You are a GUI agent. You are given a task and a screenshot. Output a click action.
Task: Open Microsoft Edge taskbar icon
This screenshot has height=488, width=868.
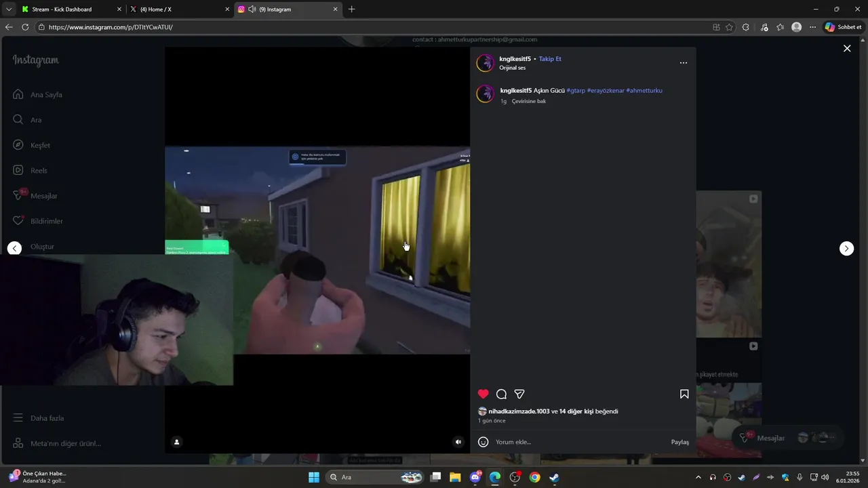tap(495, 477)
